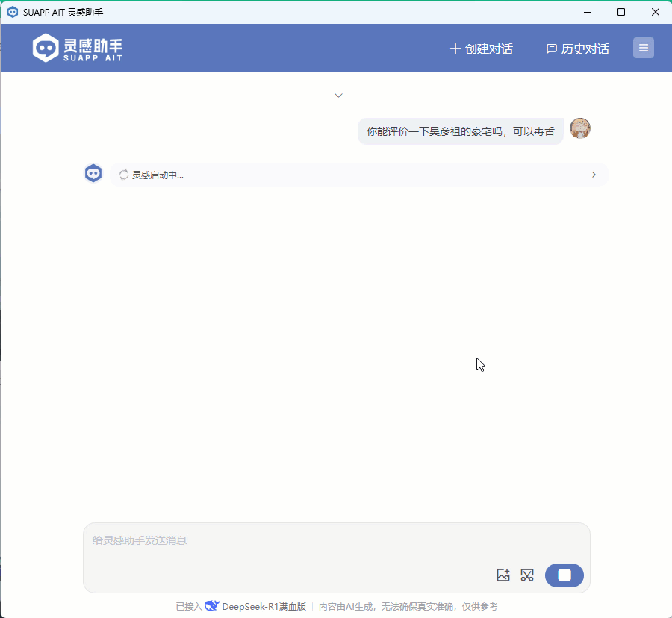
Task: Click the 灵感助手 SUAPP AIT header logo
Action: (78, 48)
